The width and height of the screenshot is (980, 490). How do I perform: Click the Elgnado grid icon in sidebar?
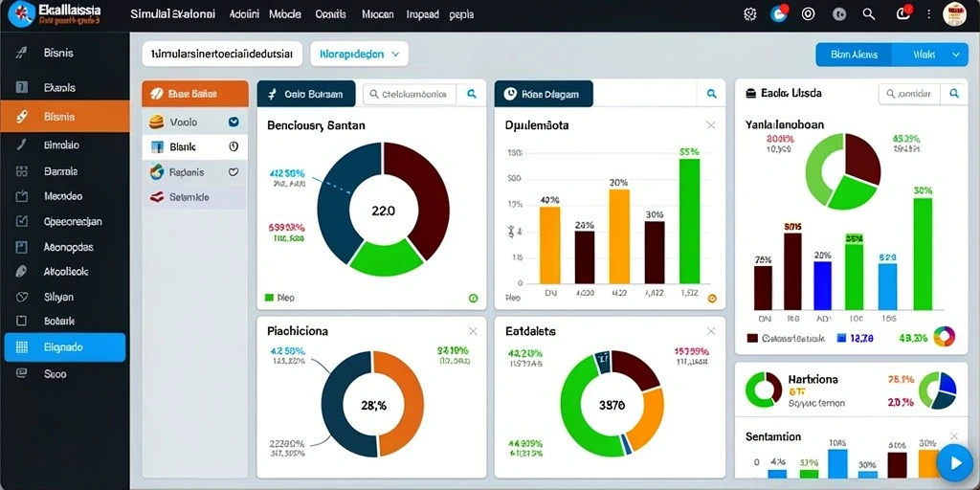(22, 347)
